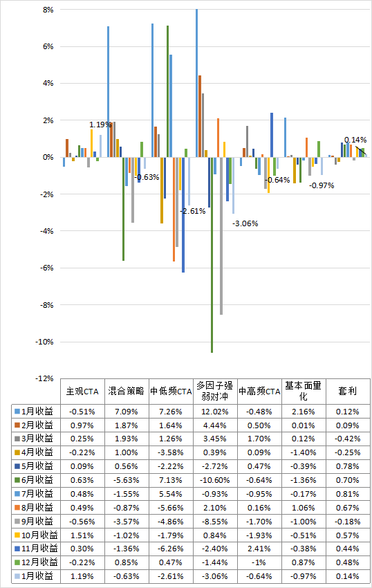Select the 10月收益 legend entry
The height and width of the screenshot is (588, 372).
click(37, 535)
